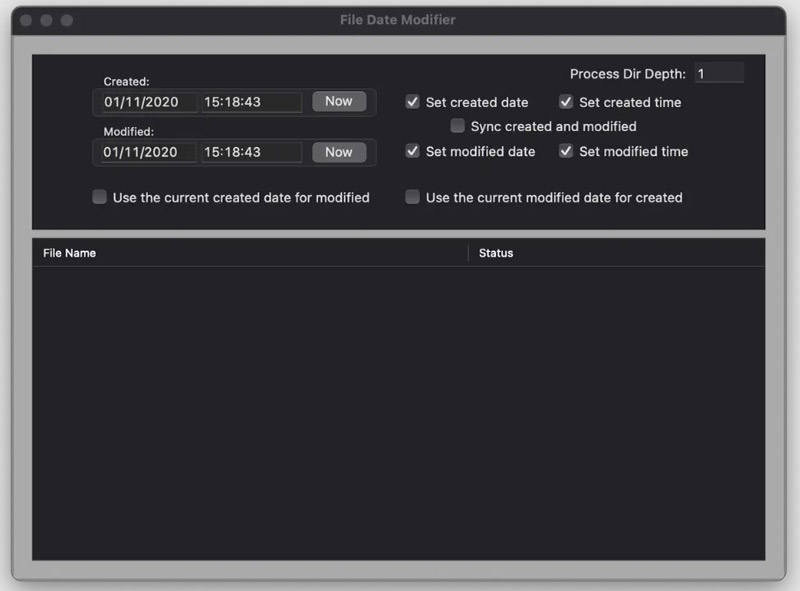Select the Created time field
The image size is (800, 591).
pyautogui.click(x=251, y=102)
